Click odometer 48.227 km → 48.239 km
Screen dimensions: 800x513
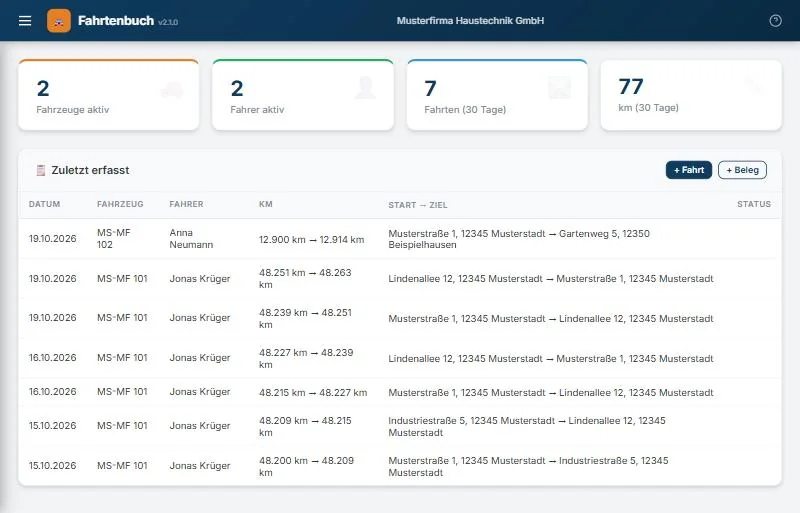[x=306, y=358]
